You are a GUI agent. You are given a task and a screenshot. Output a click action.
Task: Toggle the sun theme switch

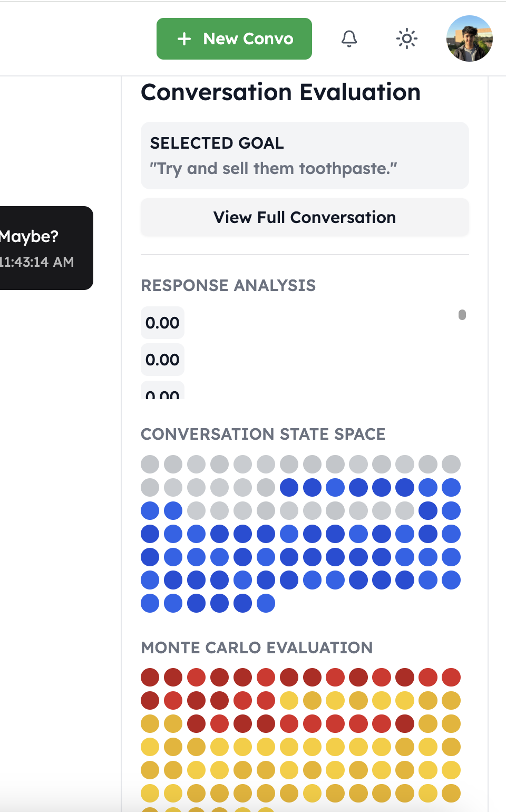tap(406, 38)
